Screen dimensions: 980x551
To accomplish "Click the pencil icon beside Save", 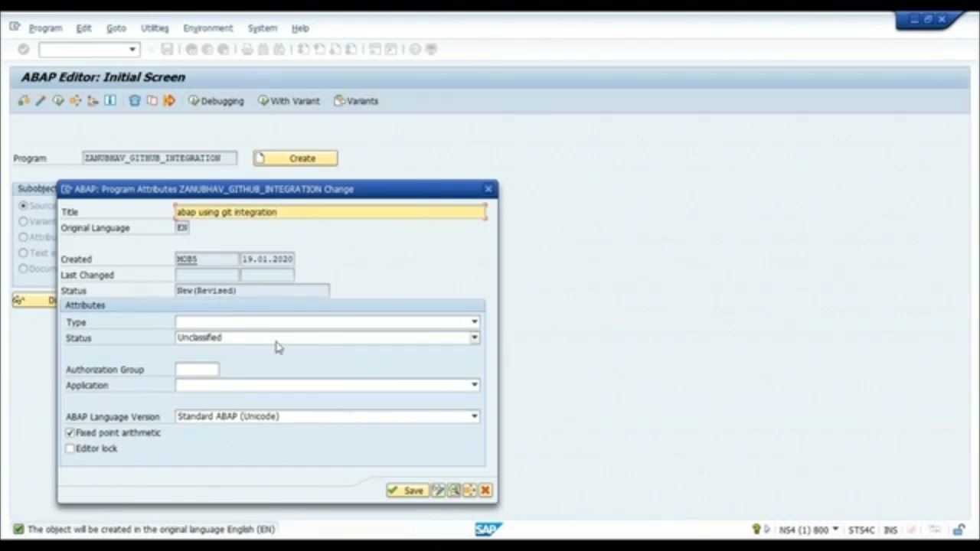I will pyautogui.click(x=438, y=491).
